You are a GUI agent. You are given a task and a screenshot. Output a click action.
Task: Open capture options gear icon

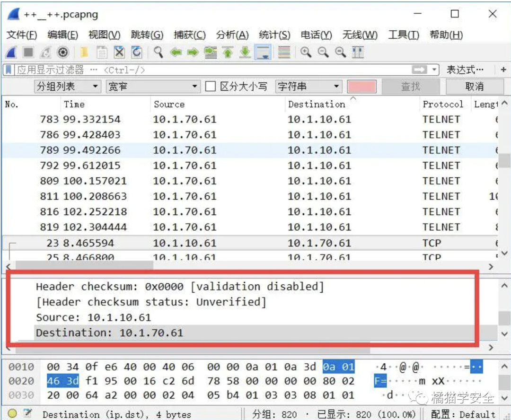pos(62,52)
